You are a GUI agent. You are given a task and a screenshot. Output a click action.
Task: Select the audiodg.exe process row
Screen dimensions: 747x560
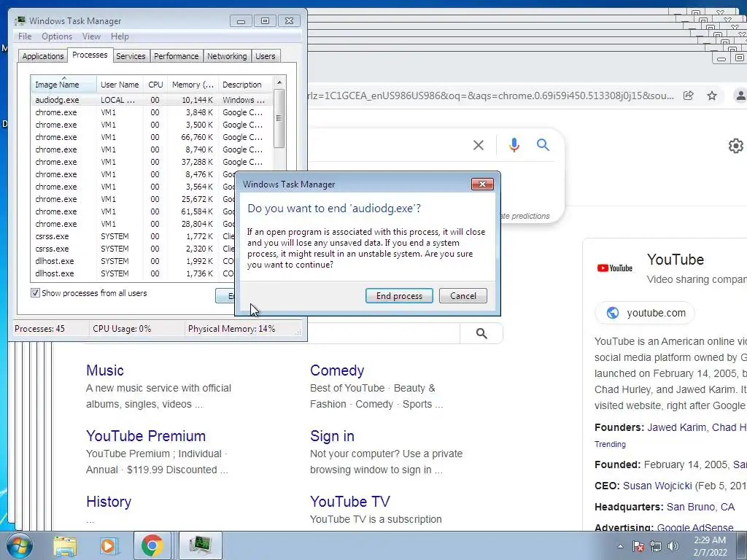pyautogui.click(x=152, y=100)
